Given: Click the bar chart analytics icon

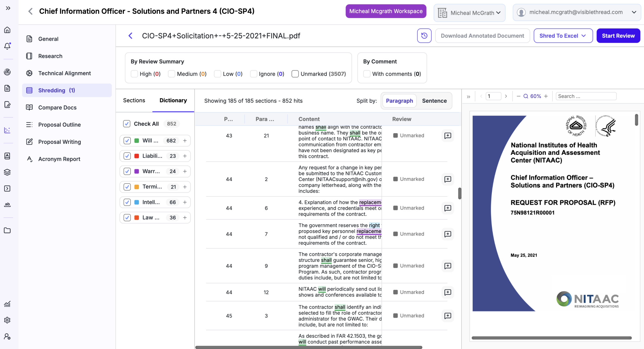Looking at the screenshot, I should [x=7, y=304].
